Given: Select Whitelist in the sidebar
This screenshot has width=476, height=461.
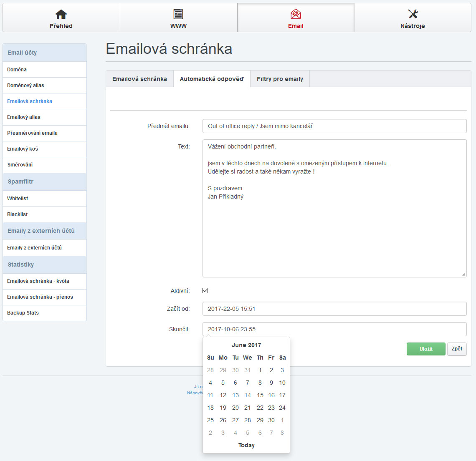Looking at the screenshot, I should pos(18,199).
